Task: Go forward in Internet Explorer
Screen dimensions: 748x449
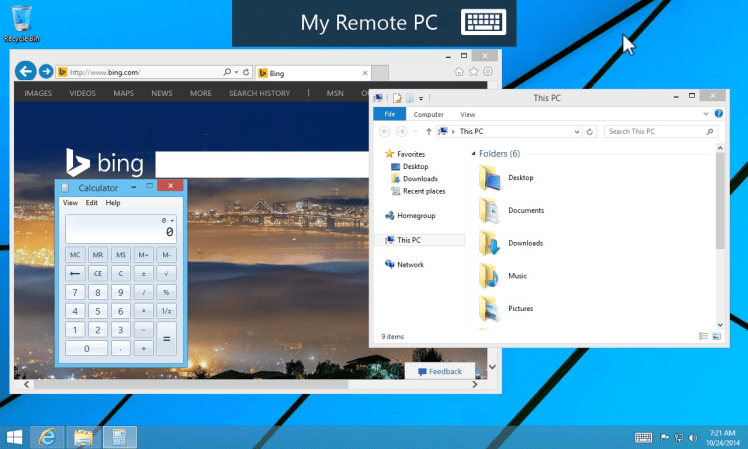Action: (x=46, y=72)
